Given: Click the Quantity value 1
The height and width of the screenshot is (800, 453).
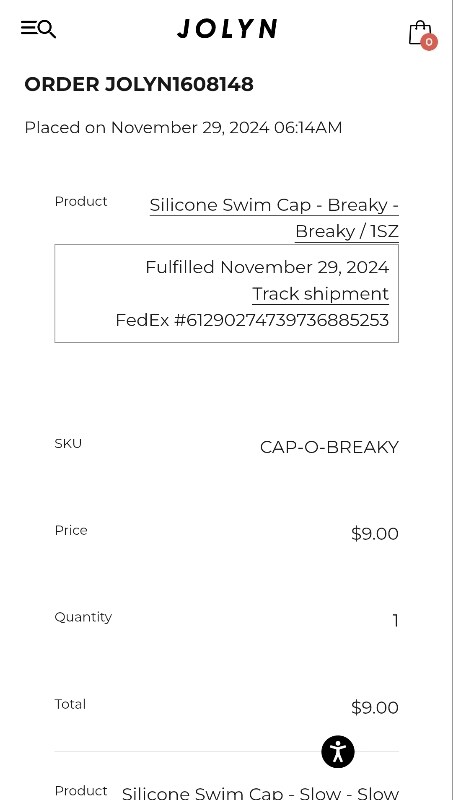Looking at the screenshot, I should pyautogui.click(x=395, y=620).
